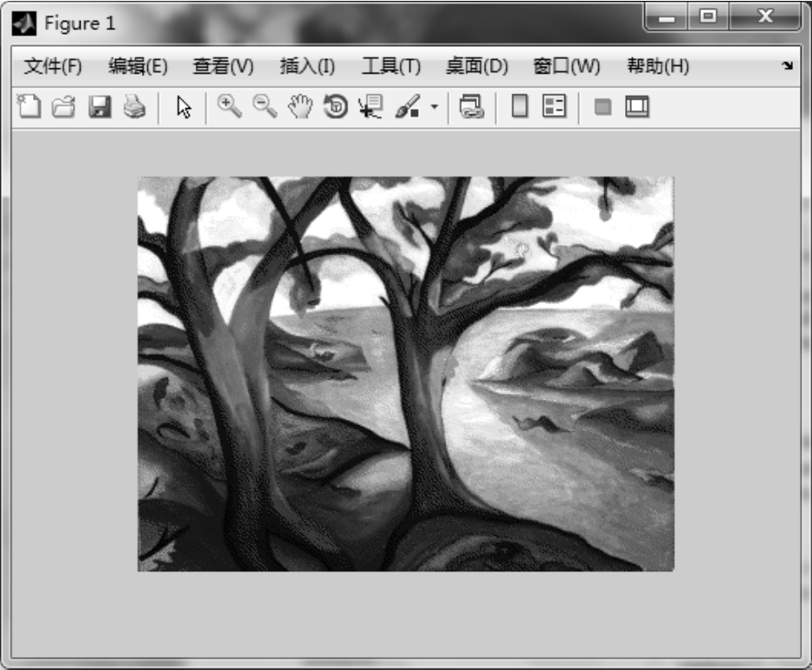Toggle the Data Cursor tool
This screenshot has height=670, width=812.
click(370, 107)
